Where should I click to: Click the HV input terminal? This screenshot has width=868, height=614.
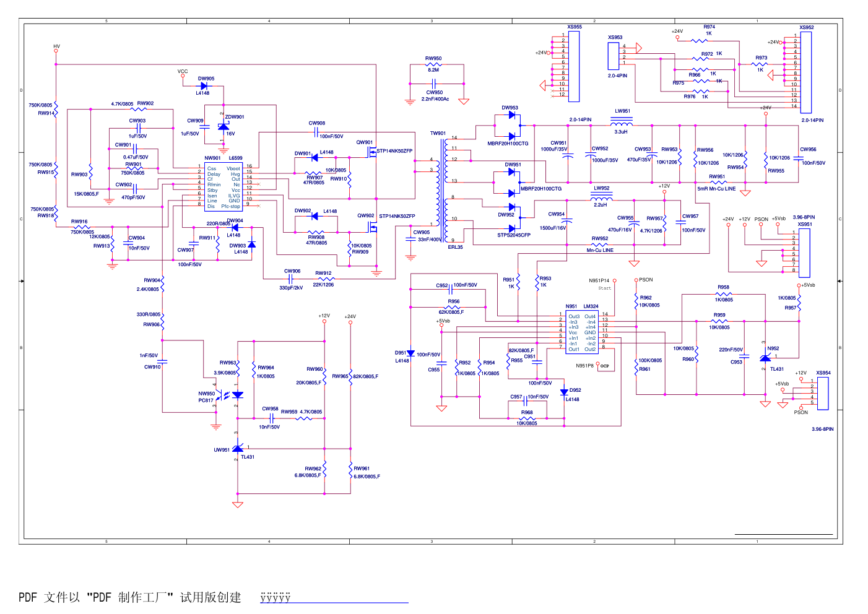pos(56,51)
